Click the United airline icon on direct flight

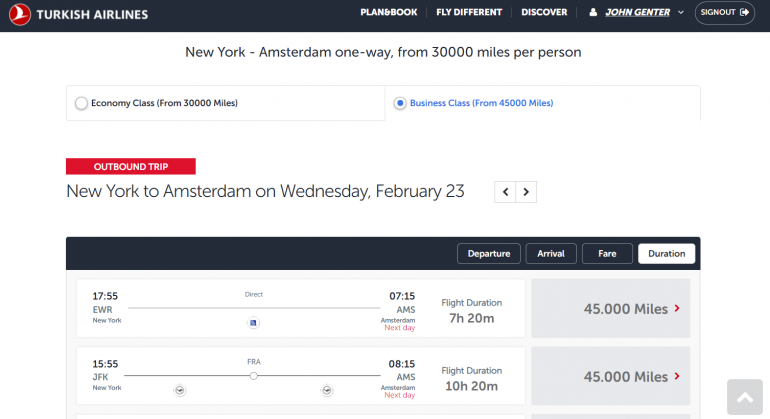pos(253,322)
